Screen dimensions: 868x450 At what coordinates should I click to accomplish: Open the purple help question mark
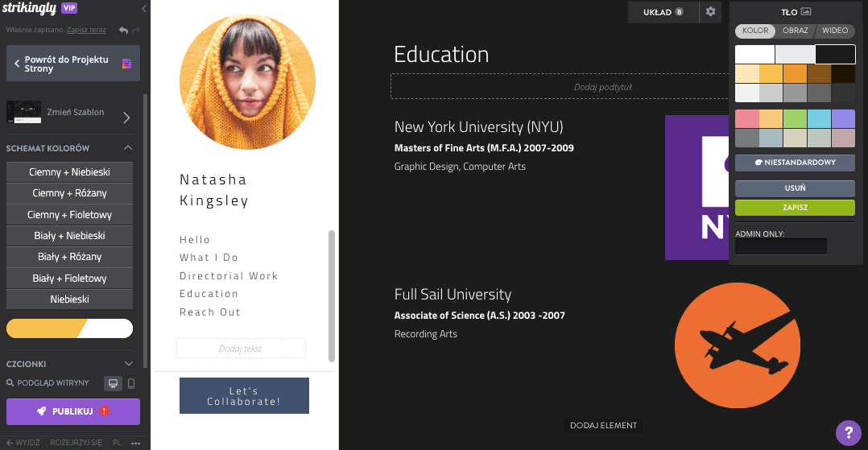(848, 432)
